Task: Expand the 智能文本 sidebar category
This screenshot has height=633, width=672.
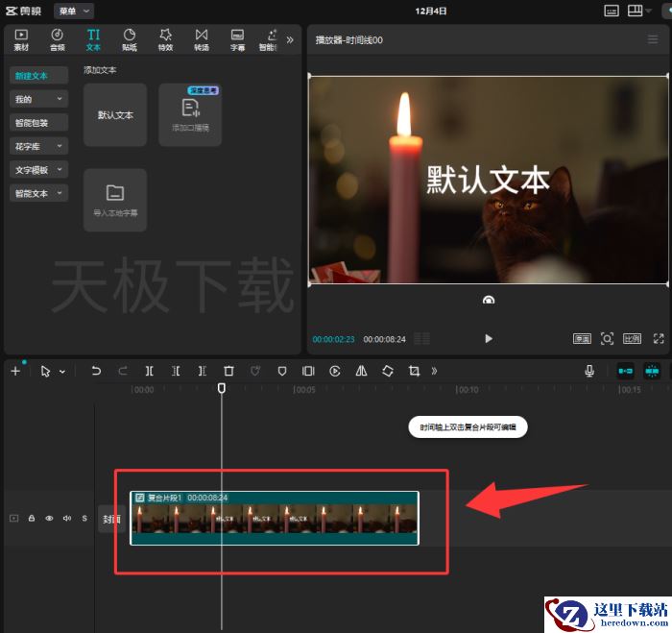Action: click(38, 193)
